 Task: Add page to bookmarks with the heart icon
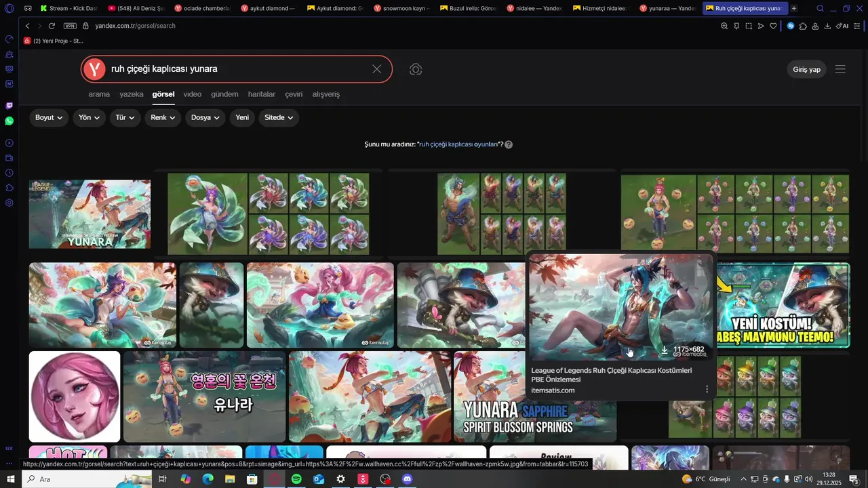point(773,26)
